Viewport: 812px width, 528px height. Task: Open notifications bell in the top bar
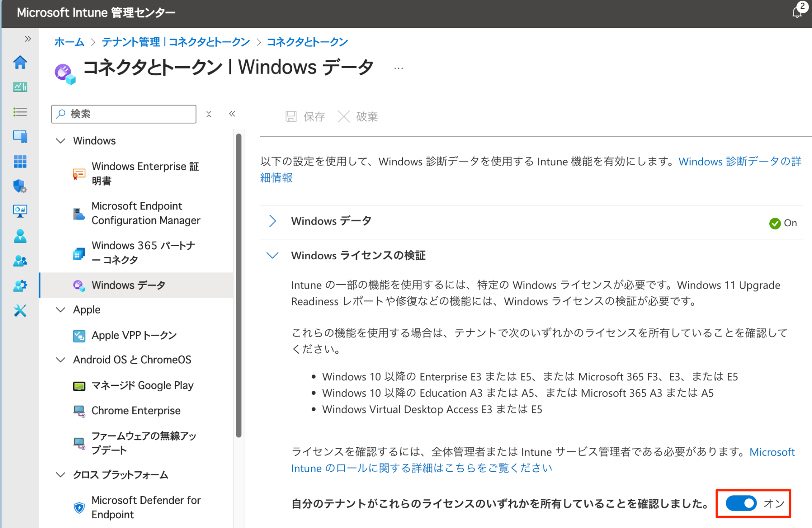tap(797, 13)
